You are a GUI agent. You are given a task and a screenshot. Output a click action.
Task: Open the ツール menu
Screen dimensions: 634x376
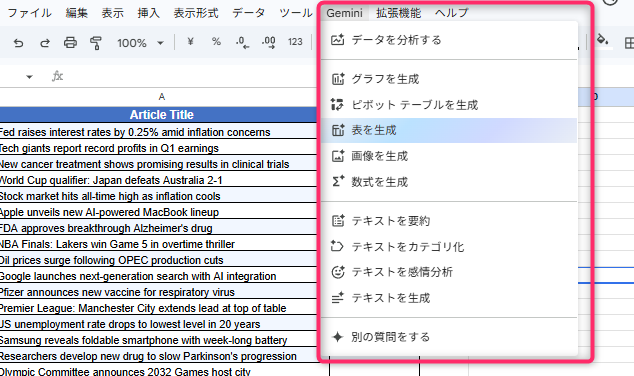[296, 13]
